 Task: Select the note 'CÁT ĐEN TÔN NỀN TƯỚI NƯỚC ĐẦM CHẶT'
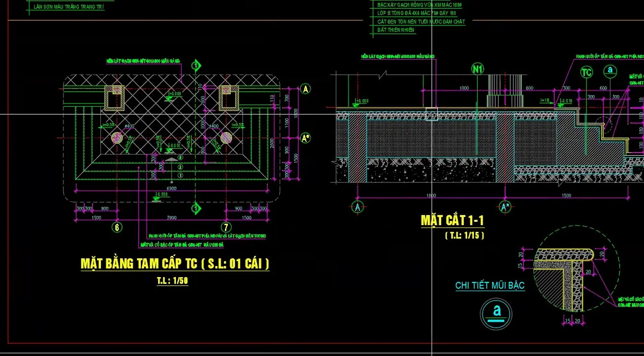(421, 22)
